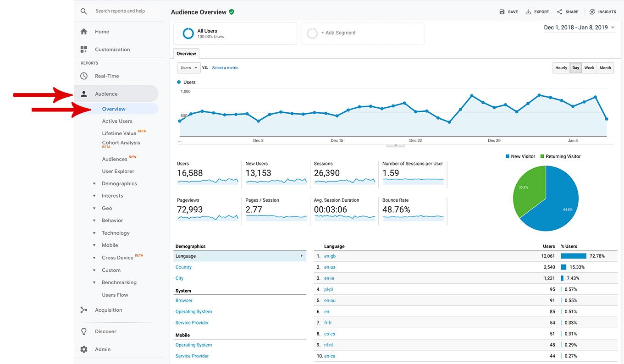Click the Country link
Screen dimensions: 624x364
coord(183,267)
